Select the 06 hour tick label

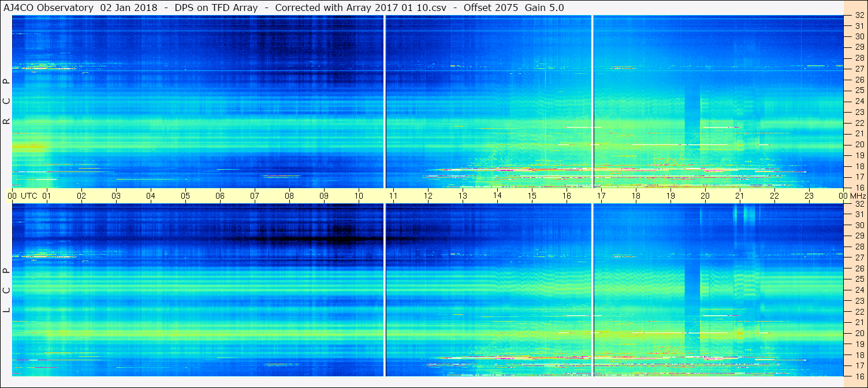click(220, 196)
